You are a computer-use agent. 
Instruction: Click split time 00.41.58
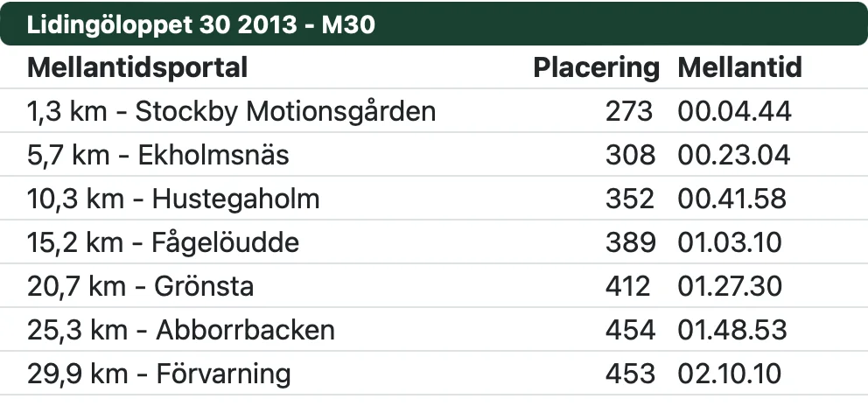[x=731, y=199]
